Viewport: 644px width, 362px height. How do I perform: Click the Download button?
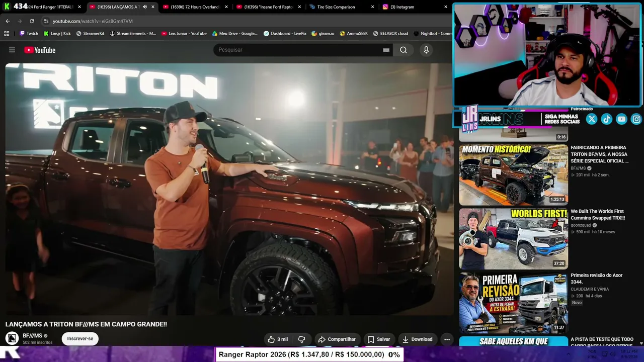pos(417,339)
